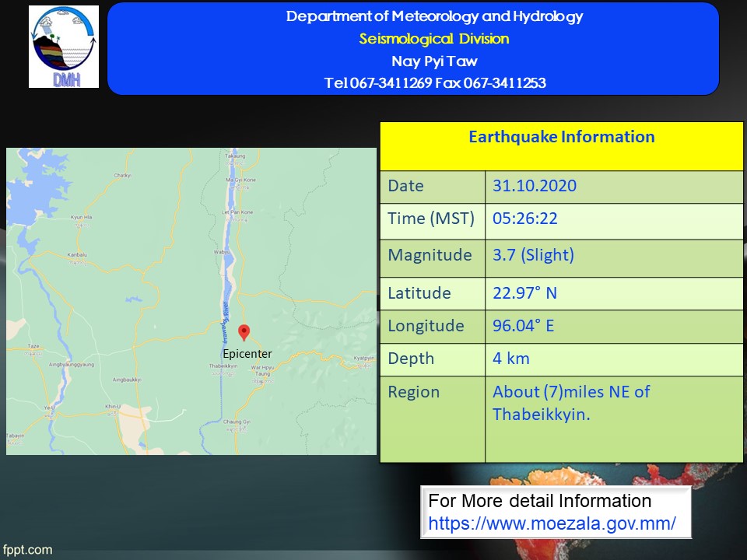Viewport: 747px width, 560px height.
Task: Select the Seismological Division heading text
Action: tap(434, 39)
